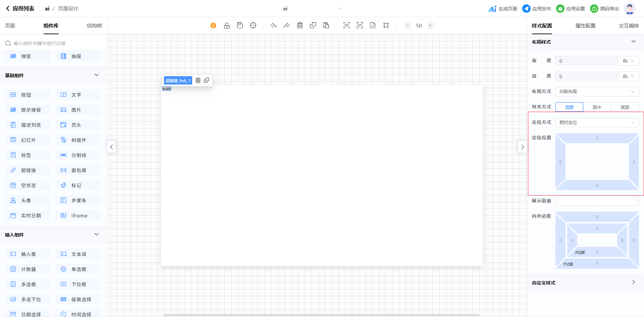Click the preview eye icon
This screenshot has width=644, height=317.
pyautogui.click(x=346, y=25)
